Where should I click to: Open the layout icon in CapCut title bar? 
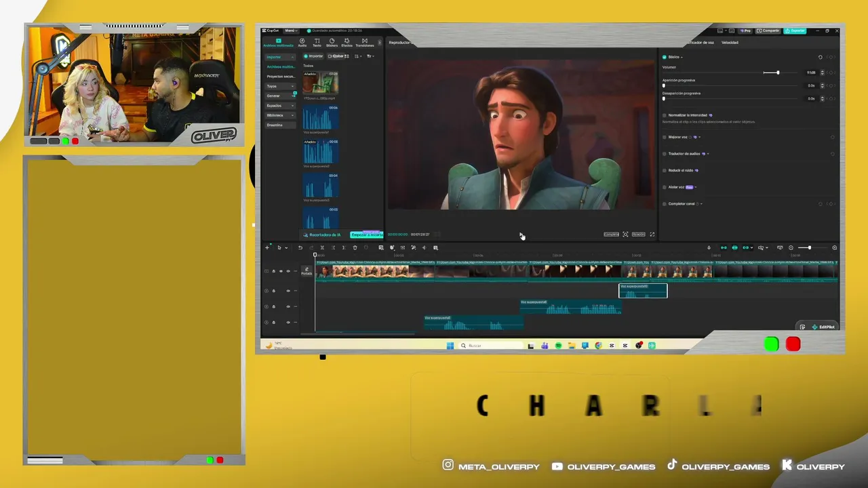click(x=720, y=30)
